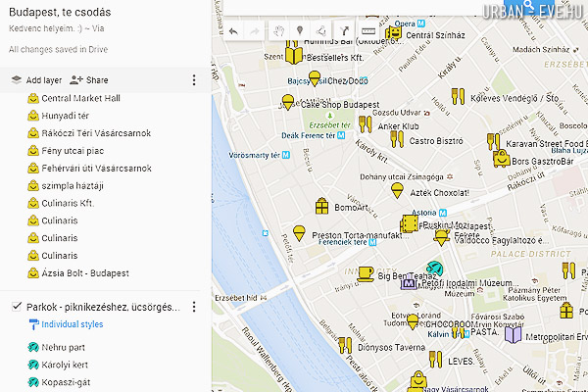Click the Petőfi Irodalmi Múzeum marker

409,284
